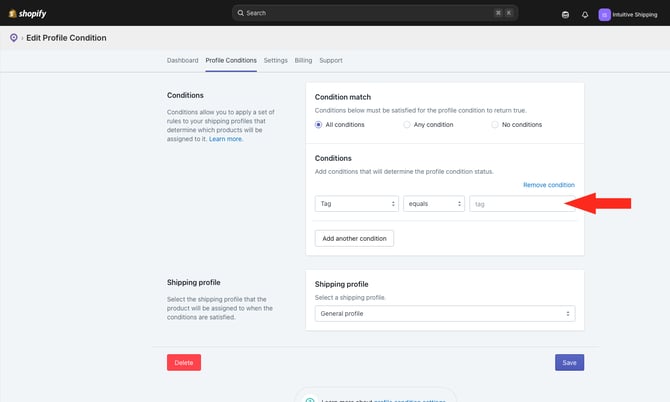This screenshot has height=402, width=670.
Task: Open the Settings tab
Action: [x=276, y=60]
